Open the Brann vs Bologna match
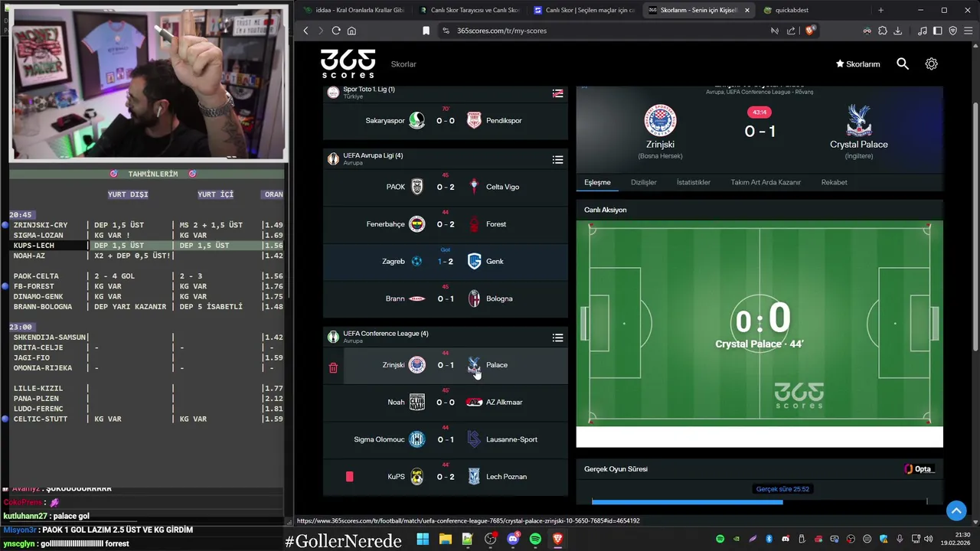 point(445,298)
